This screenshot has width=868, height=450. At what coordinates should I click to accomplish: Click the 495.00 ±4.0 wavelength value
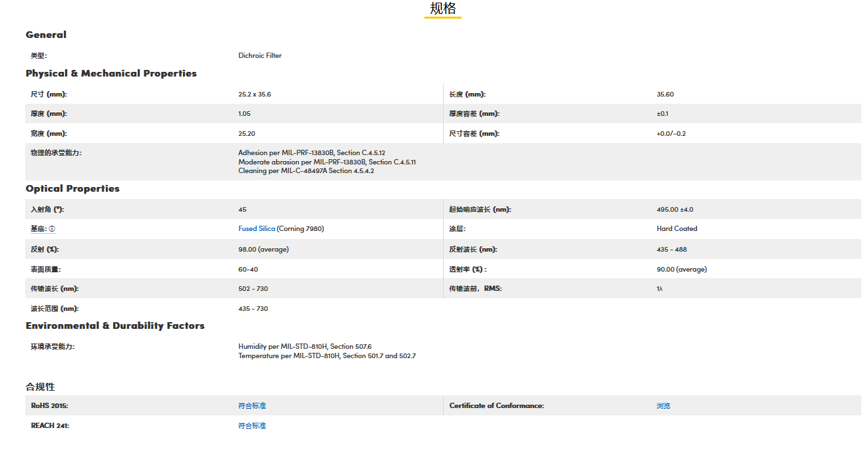(x=674, y=210)
